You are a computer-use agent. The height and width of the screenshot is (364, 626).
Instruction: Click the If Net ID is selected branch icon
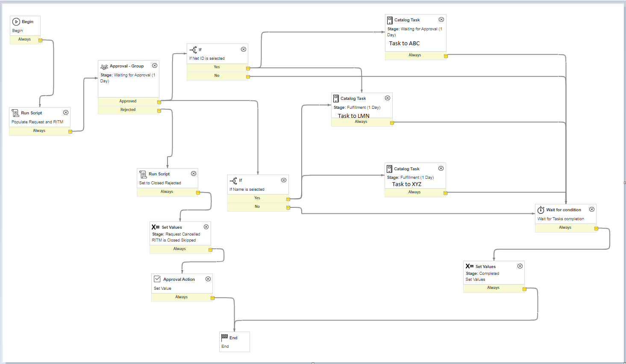click(x=193, y=50)
